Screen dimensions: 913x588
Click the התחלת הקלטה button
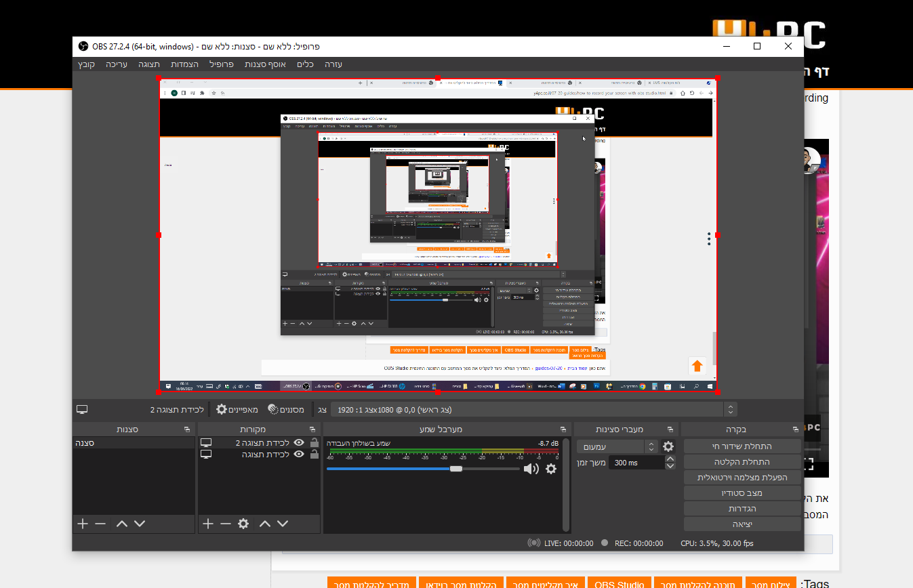(x=742, y=462)
